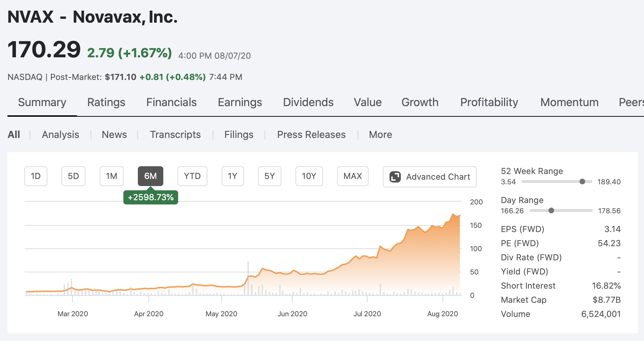The image size is (644, 341).
Task: Select the 5D chart range
Action: pyautogui.click(x=74, y=176)
